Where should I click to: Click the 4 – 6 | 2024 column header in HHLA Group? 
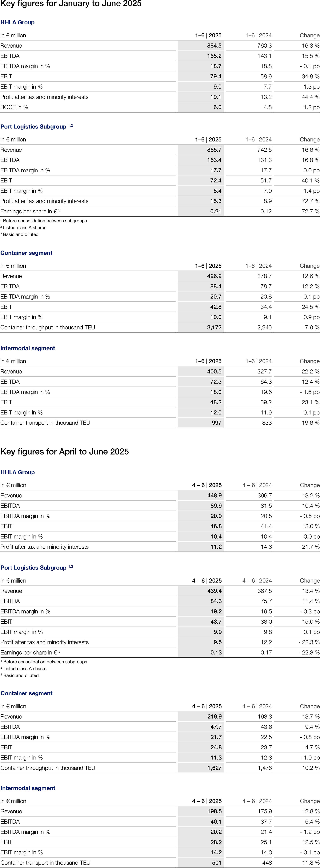pyautogui.click(x=257, y=485)
